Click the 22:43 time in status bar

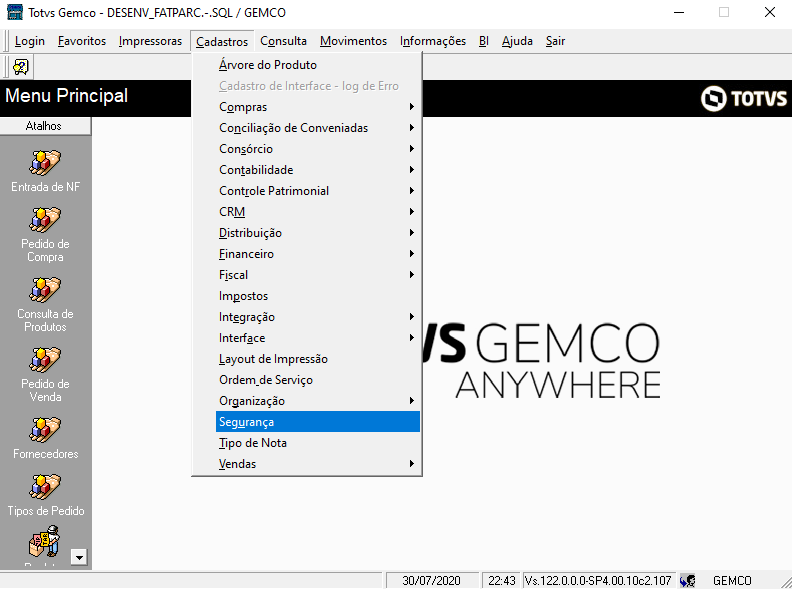(x=501, y=580)
